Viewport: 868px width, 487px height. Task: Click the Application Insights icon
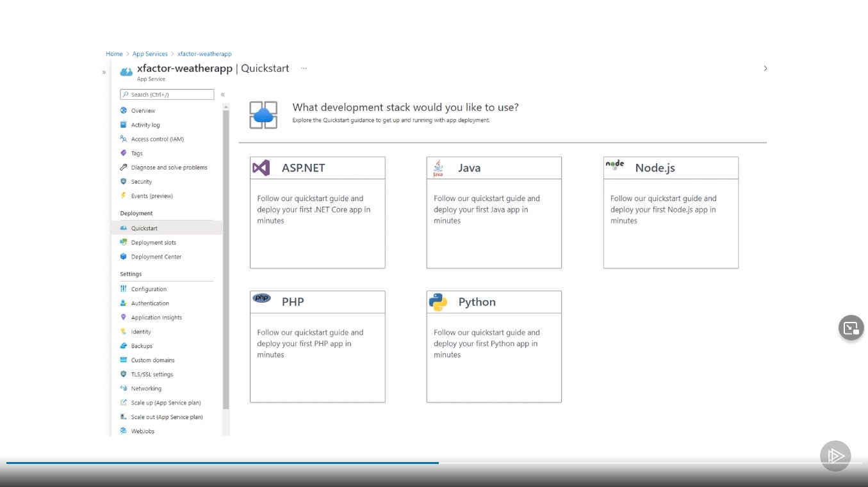tap(123, 317)
